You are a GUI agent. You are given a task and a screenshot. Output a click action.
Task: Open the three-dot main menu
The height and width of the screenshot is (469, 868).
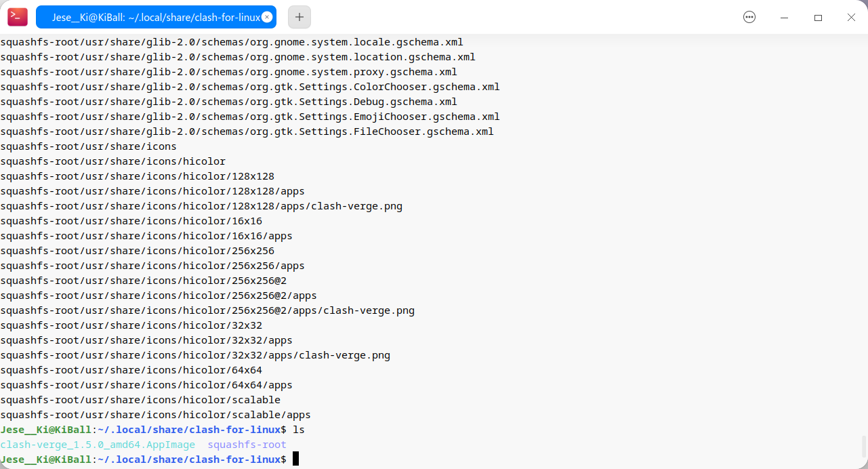tap(749, 17)
